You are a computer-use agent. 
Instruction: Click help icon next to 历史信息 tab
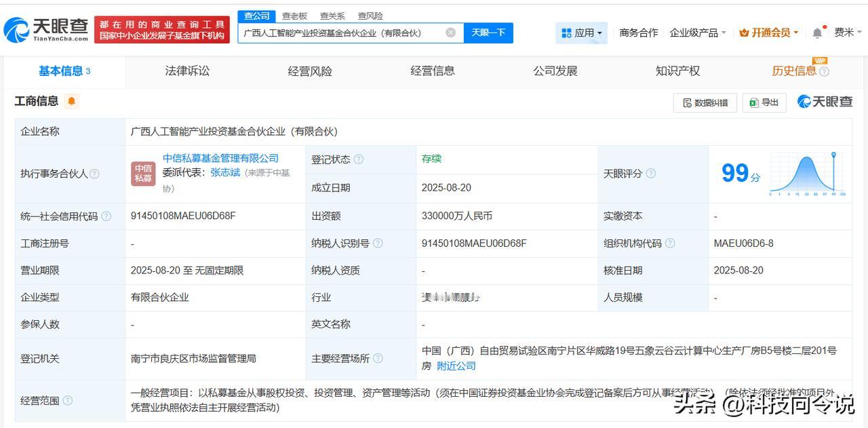tap(824, 72)
